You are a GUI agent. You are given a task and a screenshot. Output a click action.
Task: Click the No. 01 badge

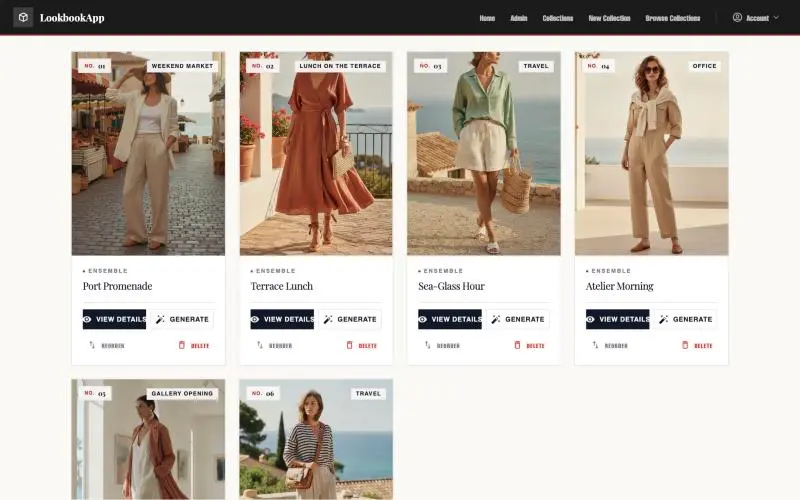95,66
